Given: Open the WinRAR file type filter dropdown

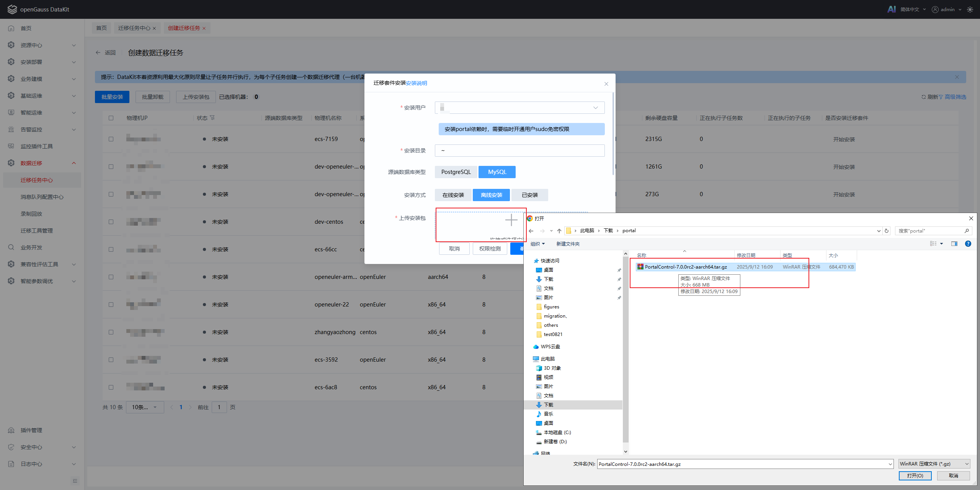Looking at the screenshot, I should pos(934,464).
